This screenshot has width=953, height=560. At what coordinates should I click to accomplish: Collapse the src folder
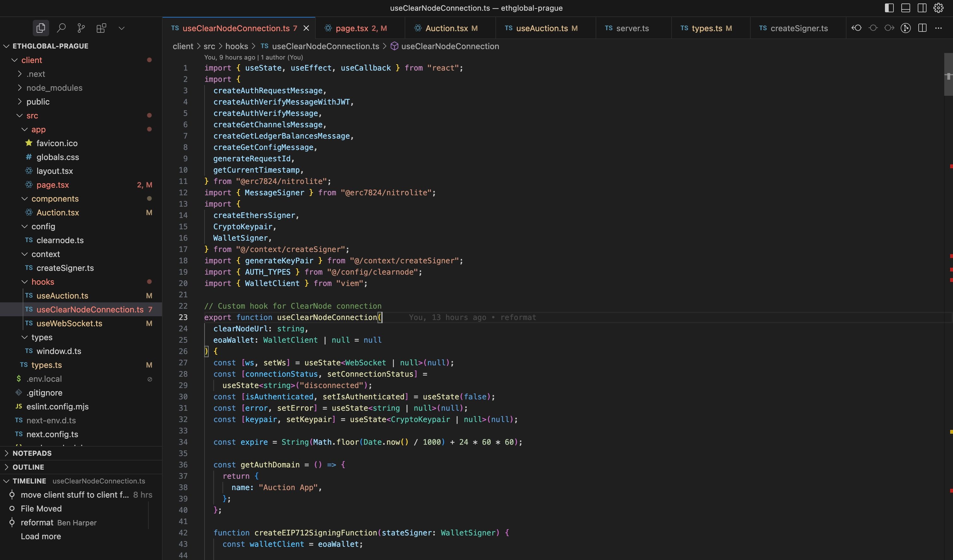[81, 116]
